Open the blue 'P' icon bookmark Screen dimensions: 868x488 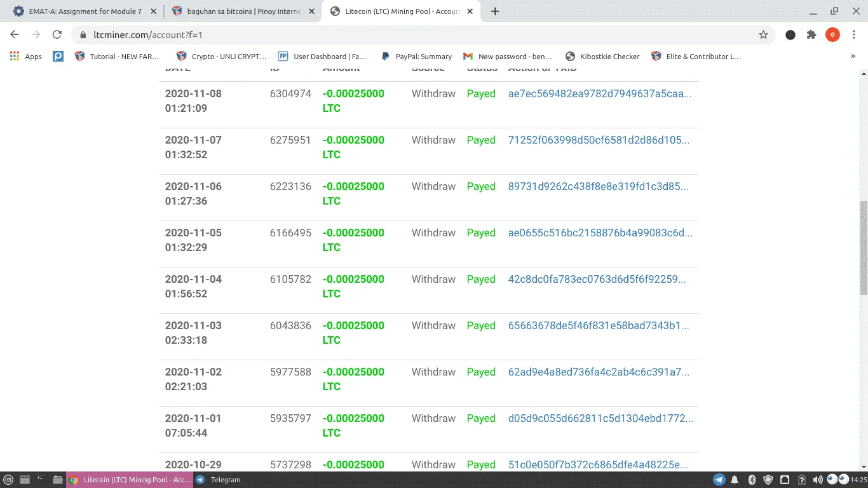tap(58, 57)
